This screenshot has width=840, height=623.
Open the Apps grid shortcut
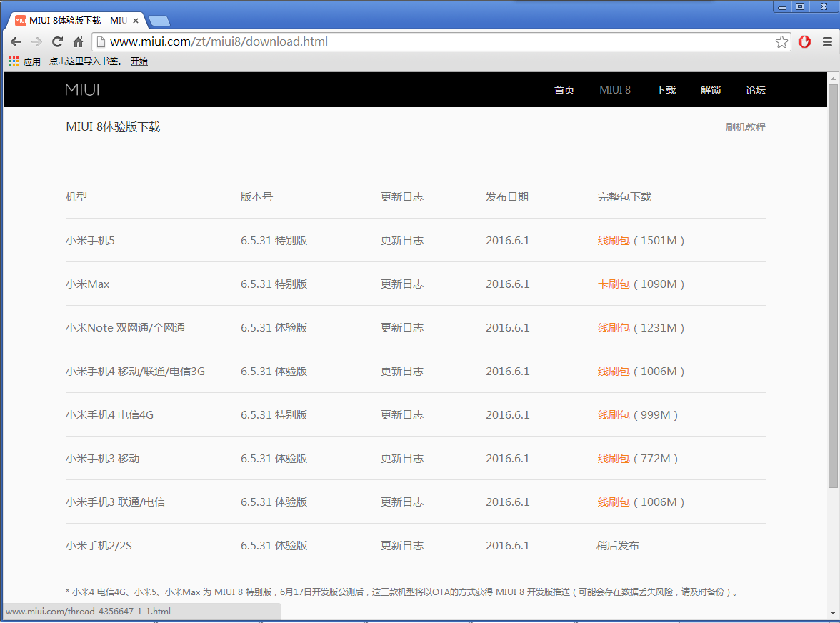[24, 61]
